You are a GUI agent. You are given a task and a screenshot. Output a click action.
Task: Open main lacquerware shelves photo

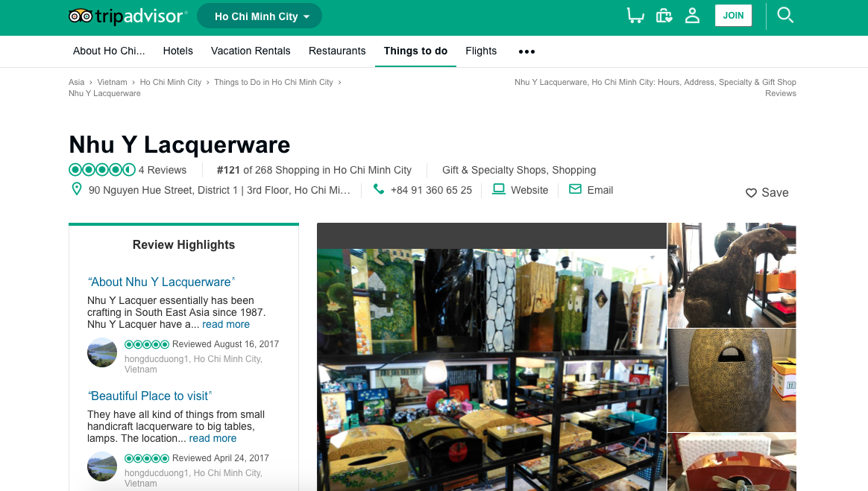pos(491,370)
